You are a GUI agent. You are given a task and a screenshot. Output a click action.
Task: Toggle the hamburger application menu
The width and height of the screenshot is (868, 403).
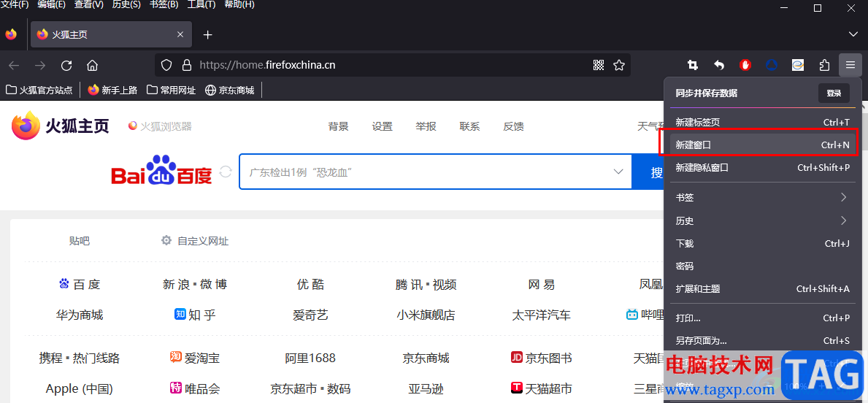[x=850, y=65]
